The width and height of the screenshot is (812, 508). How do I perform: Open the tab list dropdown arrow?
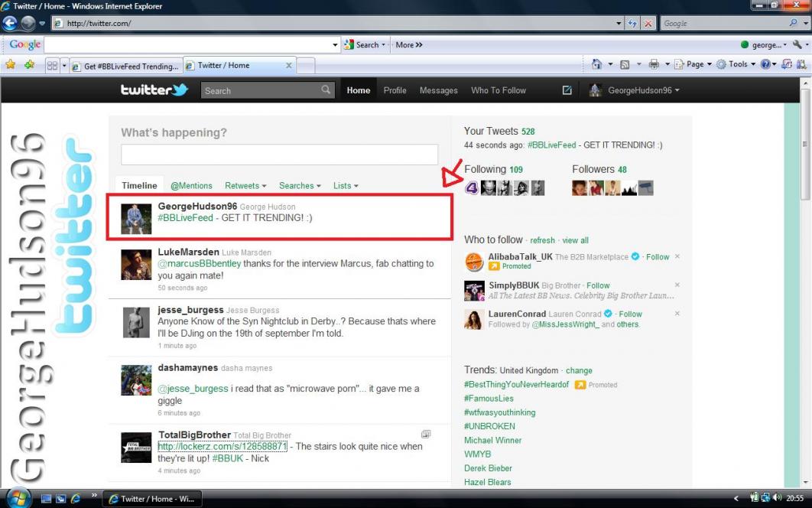click(64, 66)
